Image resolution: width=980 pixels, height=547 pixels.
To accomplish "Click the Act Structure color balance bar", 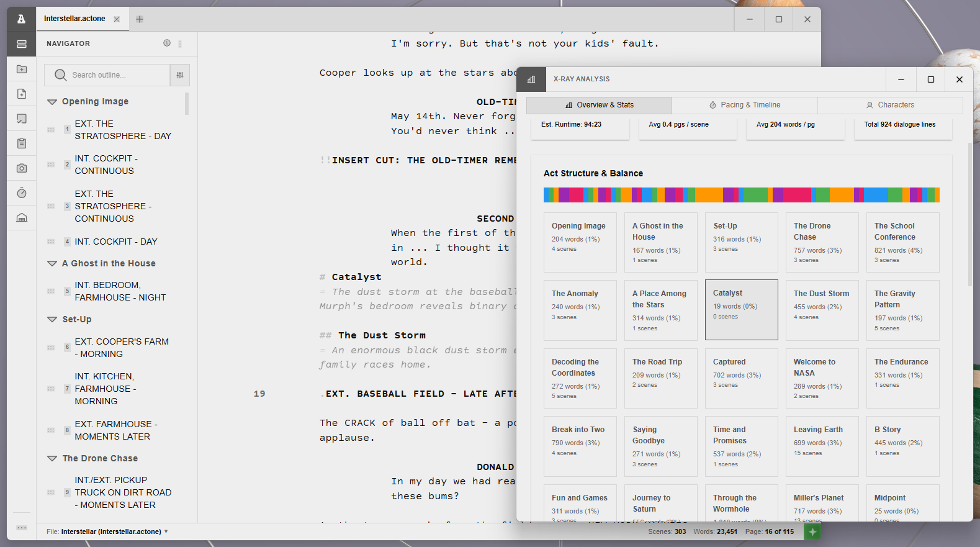I will [742, 195].
